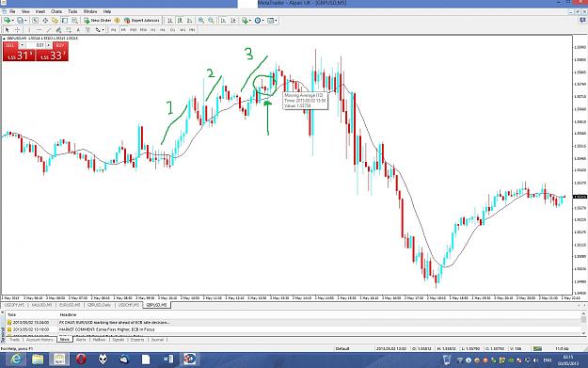The height and width of the screenshot is (368, 588).
Task: Toggle Chart Shift icon
Action: point(233,21)
